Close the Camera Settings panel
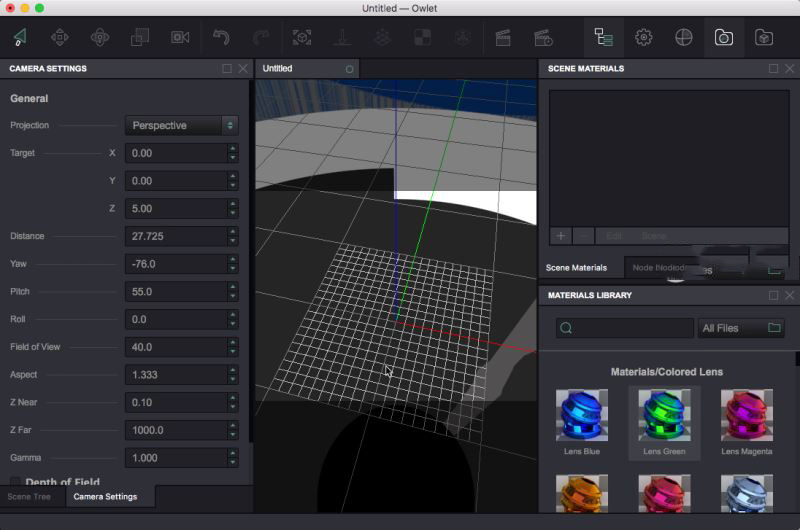The height and width of the screenshot is (530, 800). 243,68
